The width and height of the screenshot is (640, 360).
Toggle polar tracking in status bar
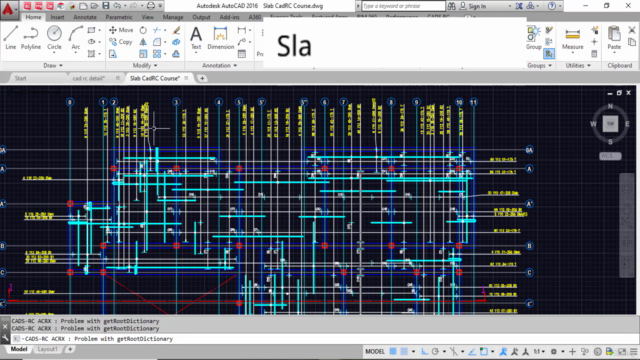pos(435,351)
